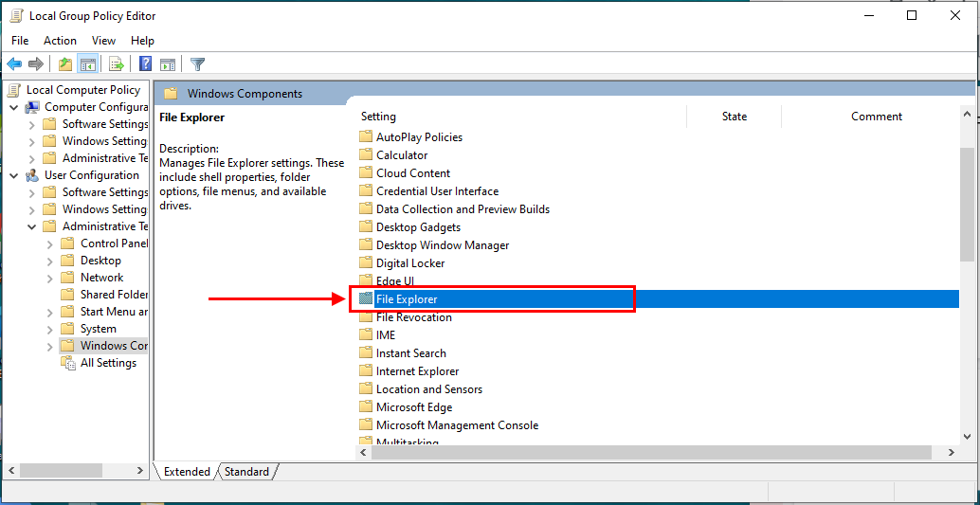
Task: Select Desktop Window Manager row
Action: 443,245
